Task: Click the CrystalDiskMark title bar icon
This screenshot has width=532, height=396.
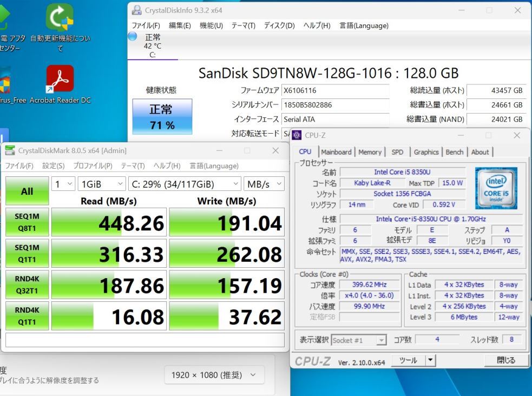Action: tap(10, 150)
